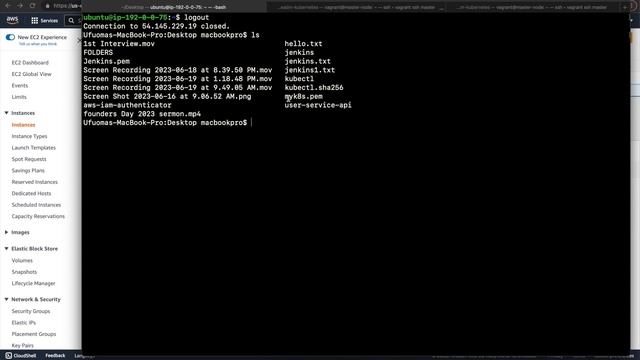Open Security Groups link
This screenshot has height=360, width=640.
(31, 311)
